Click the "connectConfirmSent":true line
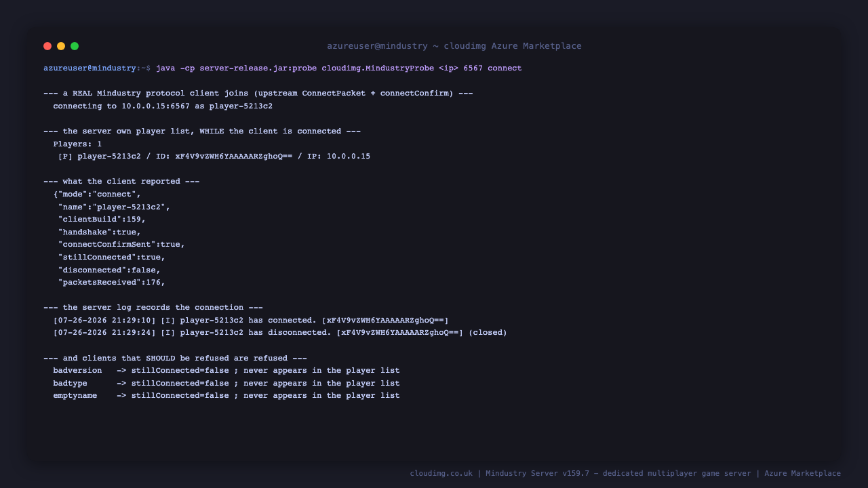This screenshot has width=868, height=488. pyautogui.click(x=121, y=245)
